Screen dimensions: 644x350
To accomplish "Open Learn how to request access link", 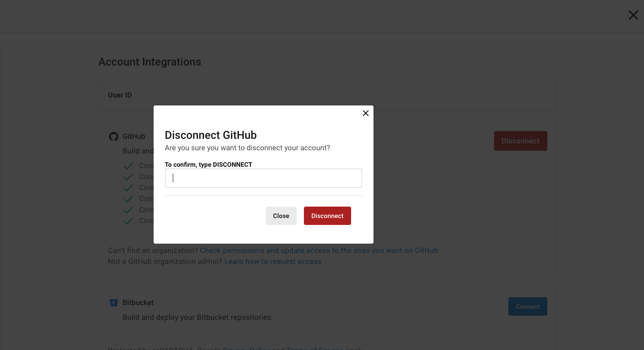I will point(273,262).
